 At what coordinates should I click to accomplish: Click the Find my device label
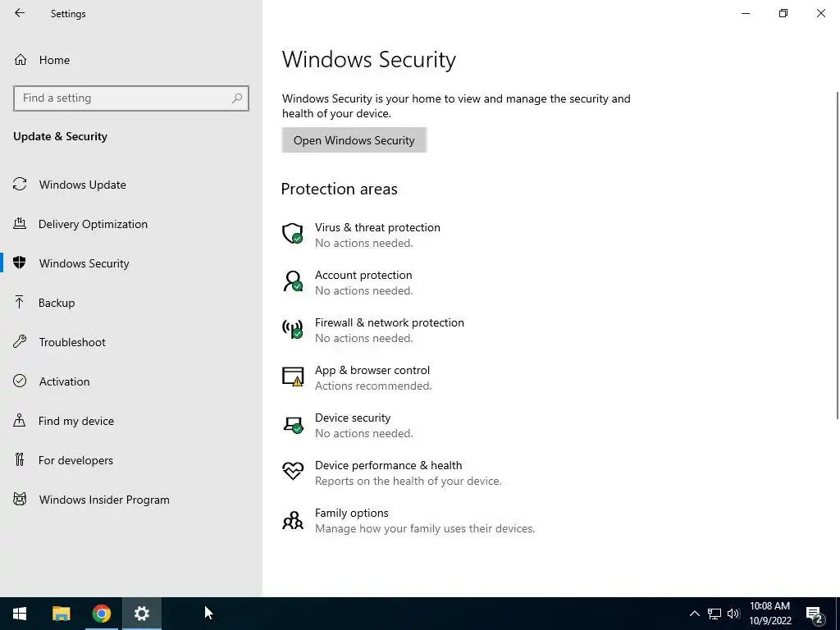(76, 421)
